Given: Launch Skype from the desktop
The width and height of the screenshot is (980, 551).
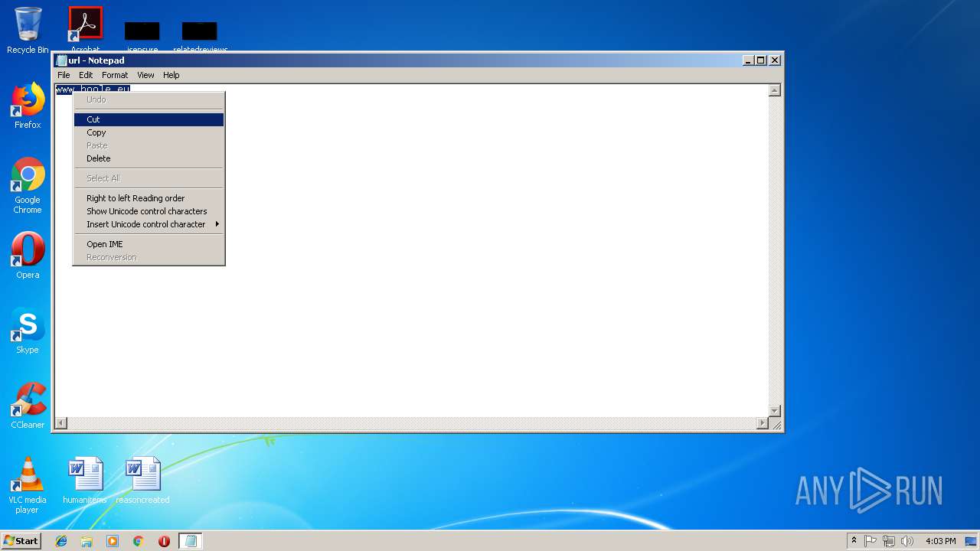Looking at the screenshot, I should (x=28, y=331).
